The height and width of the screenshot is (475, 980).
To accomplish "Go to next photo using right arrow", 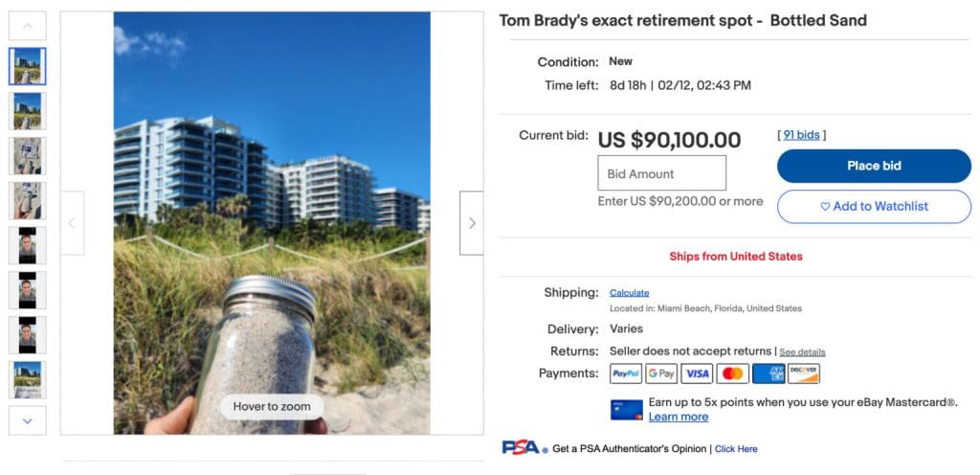I will (x=471, y=223).
